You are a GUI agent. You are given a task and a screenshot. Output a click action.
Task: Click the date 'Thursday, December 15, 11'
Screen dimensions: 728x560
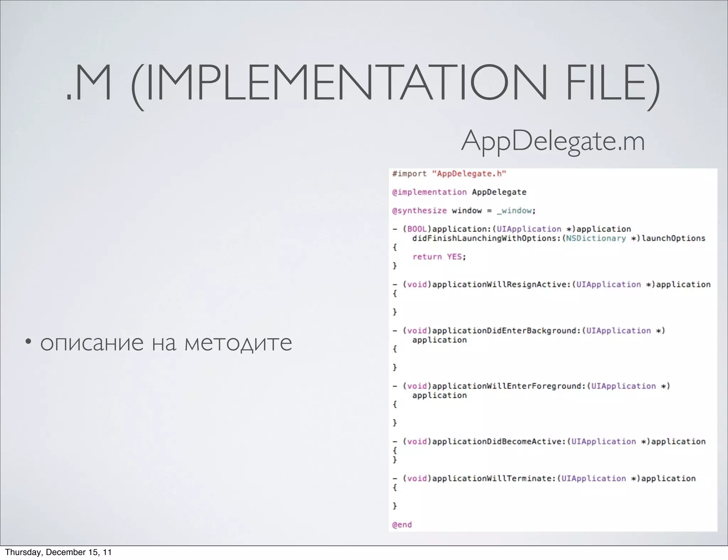pos(58,552)
